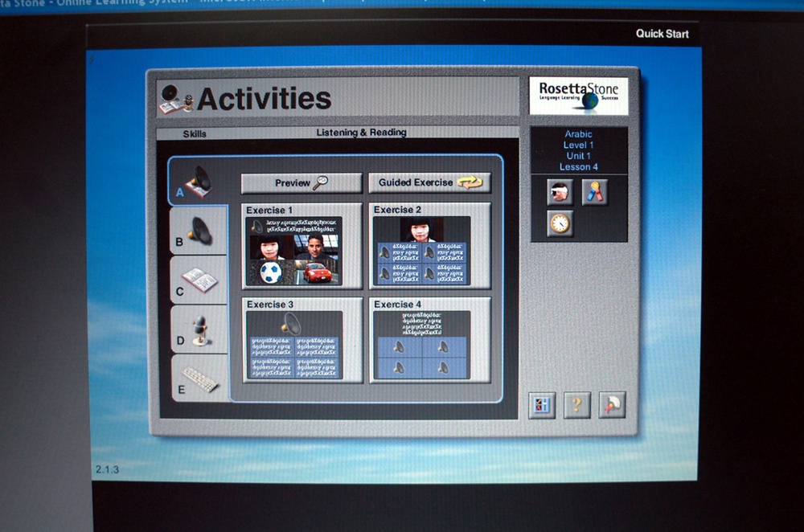Launch Exercise 2 thumbnail
The height and width of the screenshot is (532, 804).
pyautogui.click(x=429, y=246)
